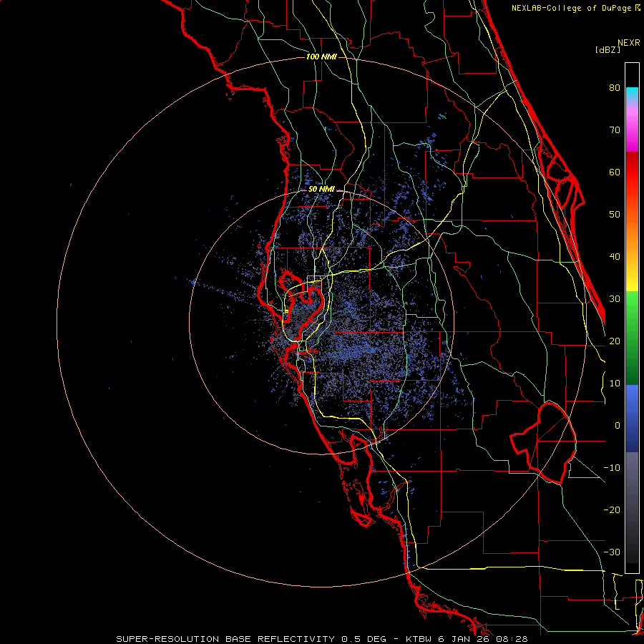Click the 40 value on dBZ scale
The width and height of the screenshot is (644, 644).
[615, 257]
